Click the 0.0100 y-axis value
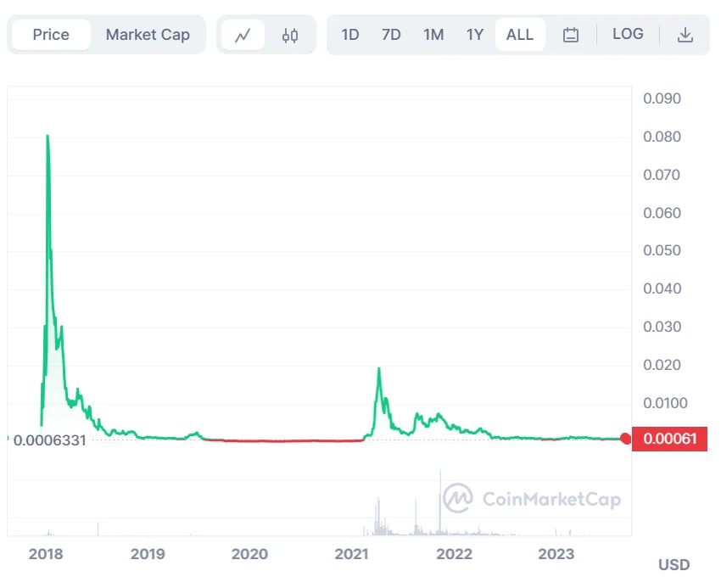Image resolution: width=721 pixels, height=588 pixels. pyautogui.click(x=665, y=403)
